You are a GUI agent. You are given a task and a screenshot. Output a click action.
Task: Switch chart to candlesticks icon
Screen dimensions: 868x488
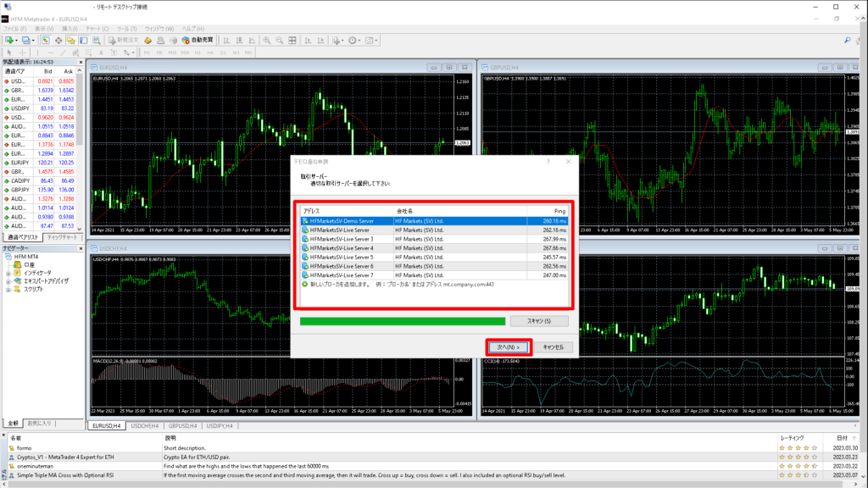point(239,41)
